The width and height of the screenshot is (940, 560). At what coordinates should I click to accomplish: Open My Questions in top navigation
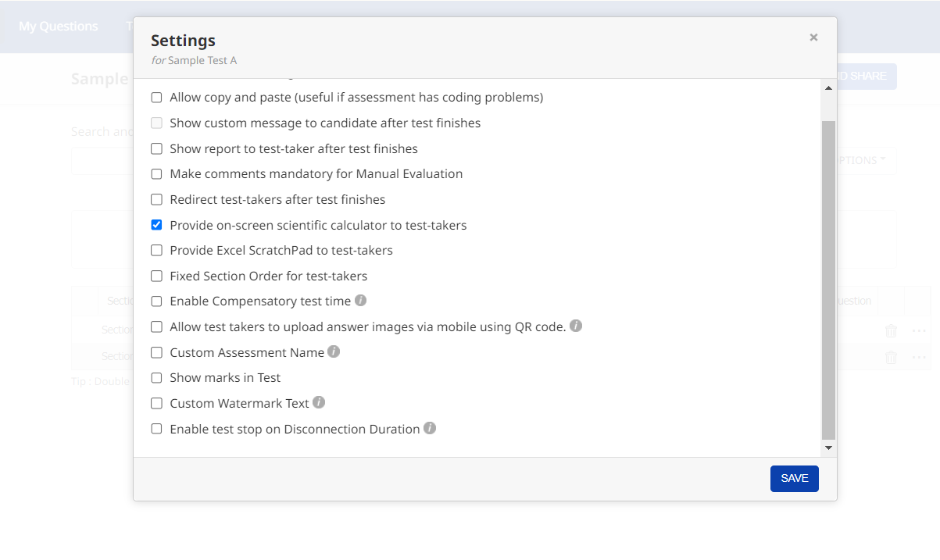59,26
